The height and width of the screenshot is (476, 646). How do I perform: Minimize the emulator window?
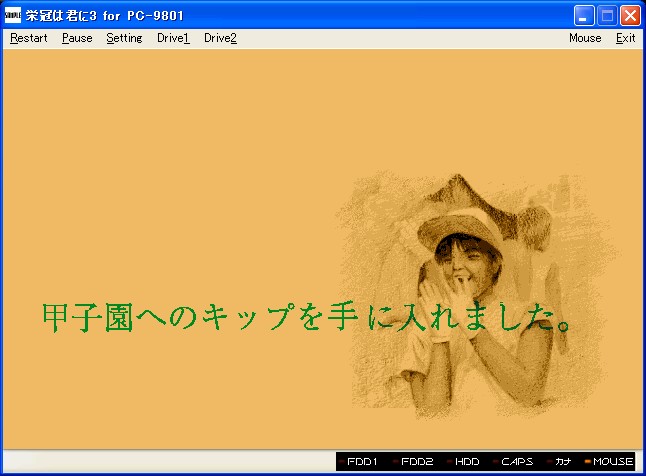coord(585,16)
